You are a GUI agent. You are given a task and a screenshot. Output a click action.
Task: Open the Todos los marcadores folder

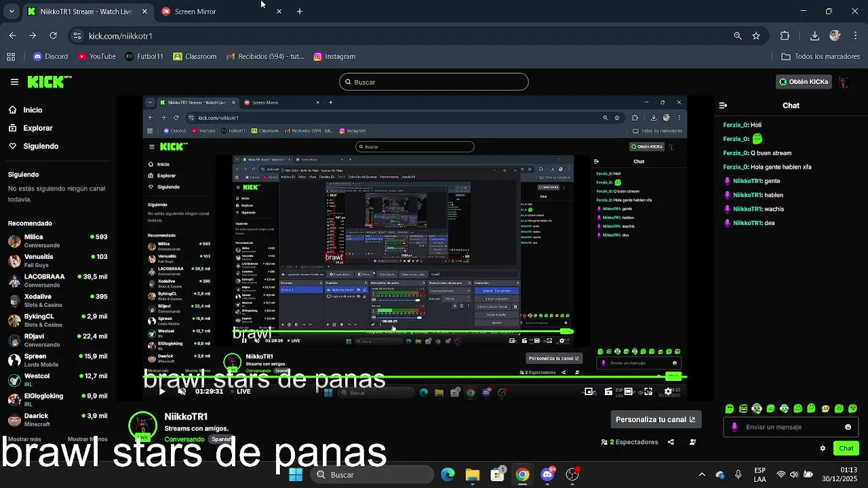pos(821,56)
